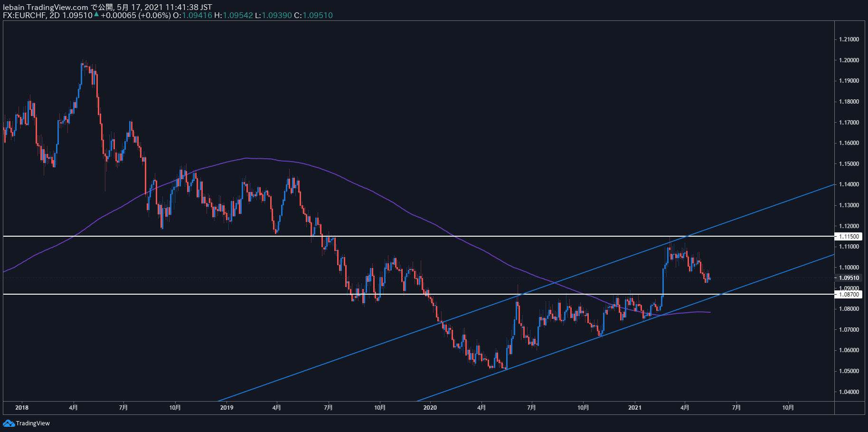Click the close value C:1.09510

click(313, 15)
